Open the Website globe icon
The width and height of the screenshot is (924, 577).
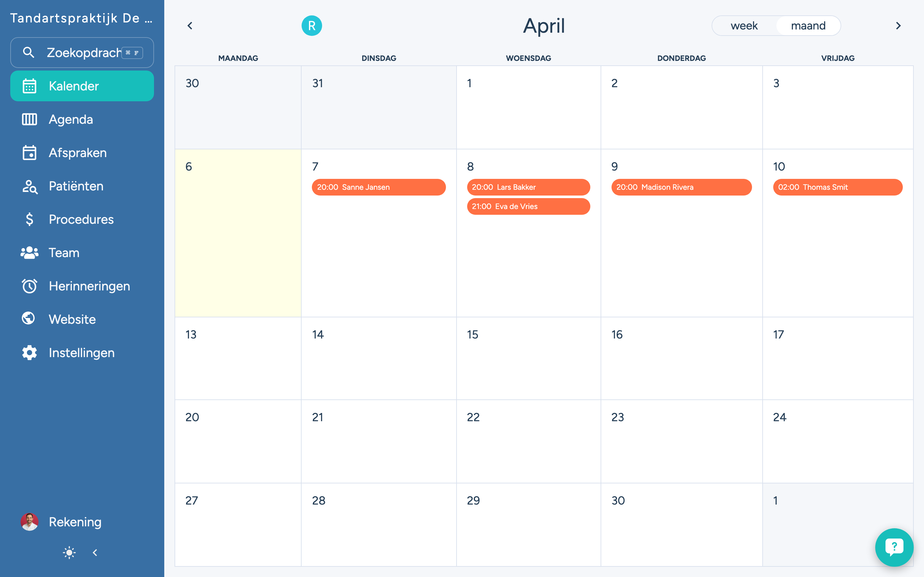(x=29, y=319)
